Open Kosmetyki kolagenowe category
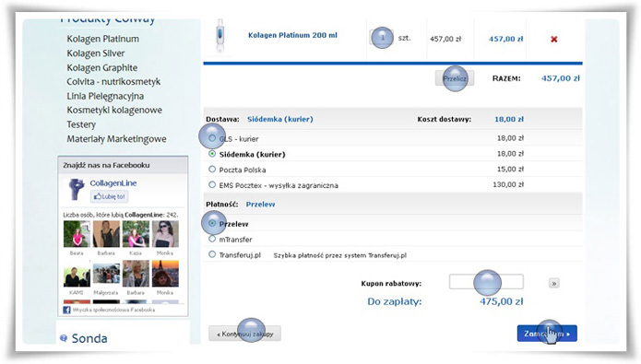 pyautogui.click(x=114, y=110)
